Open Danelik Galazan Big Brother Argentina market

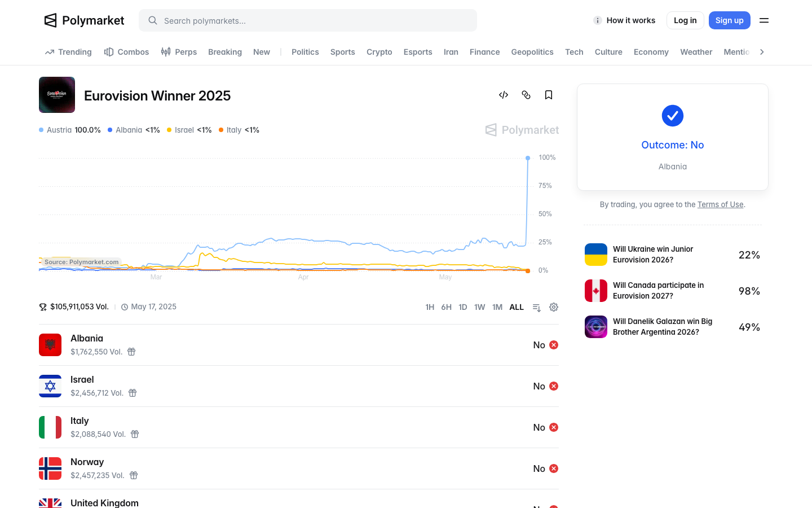point(673,327)
